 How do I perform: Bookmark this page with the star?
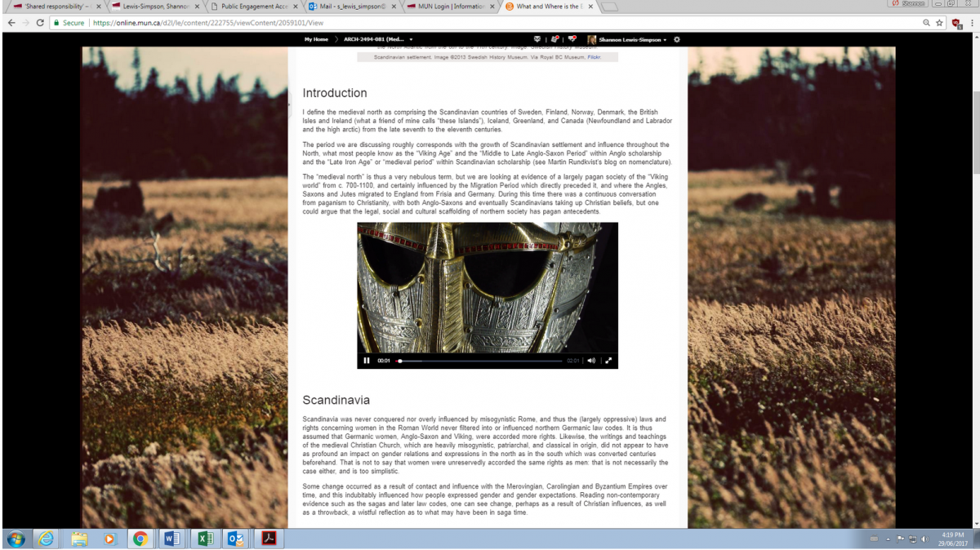pos(940,23)
